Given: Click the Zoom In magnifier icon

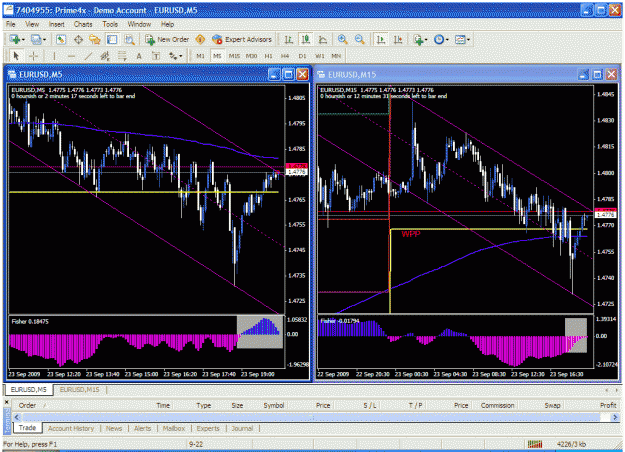Looking at the screenshot, I should click(342, 39).
